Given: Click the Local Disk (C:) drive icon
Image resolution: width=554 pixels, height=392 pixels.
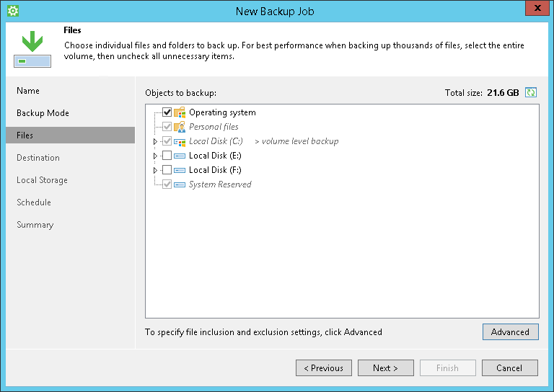Looking at the screenshot, I should (x=180, y=141).
